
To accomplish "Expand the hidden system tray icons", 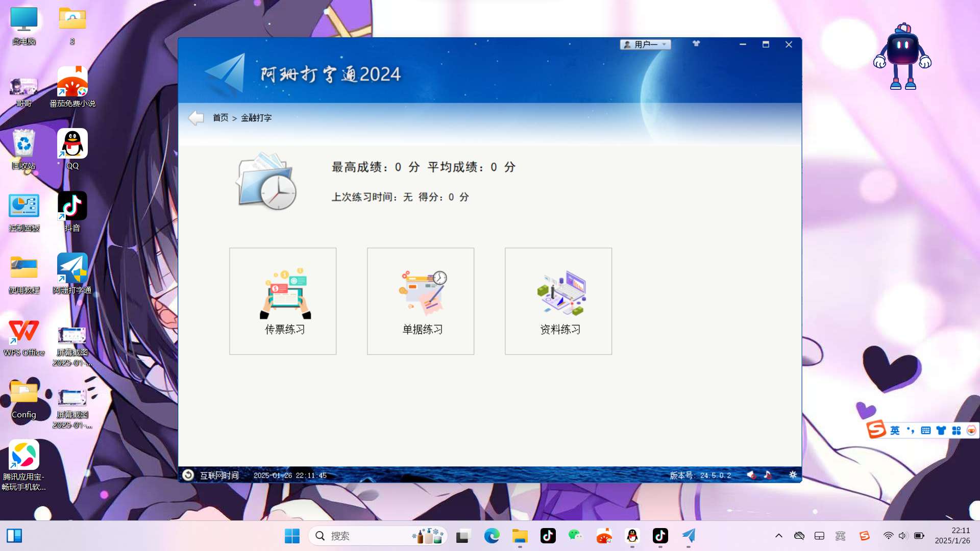I will click(778, 536).
